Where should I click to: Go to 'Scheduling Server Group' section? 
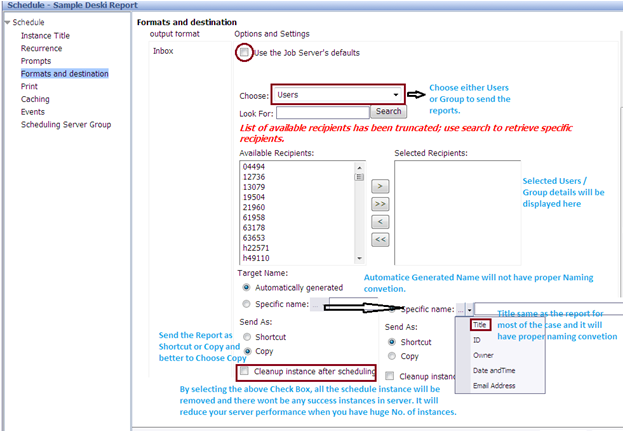click(x=66, y=125)
